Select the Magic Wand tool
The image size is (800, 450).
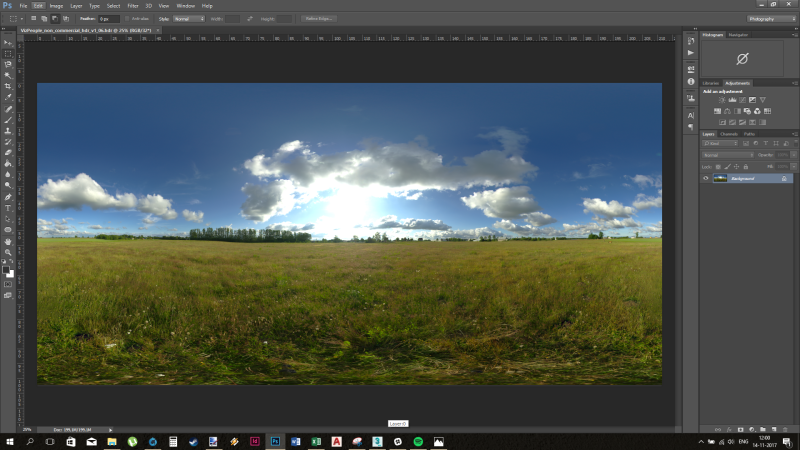pos(8,75)
